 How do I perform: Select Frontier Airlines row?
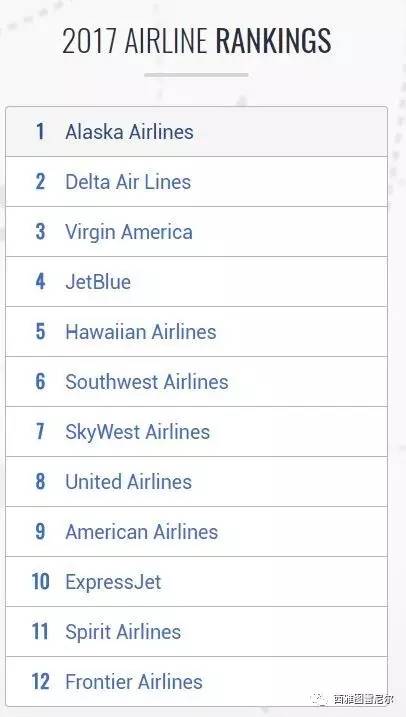pos(196,681)
